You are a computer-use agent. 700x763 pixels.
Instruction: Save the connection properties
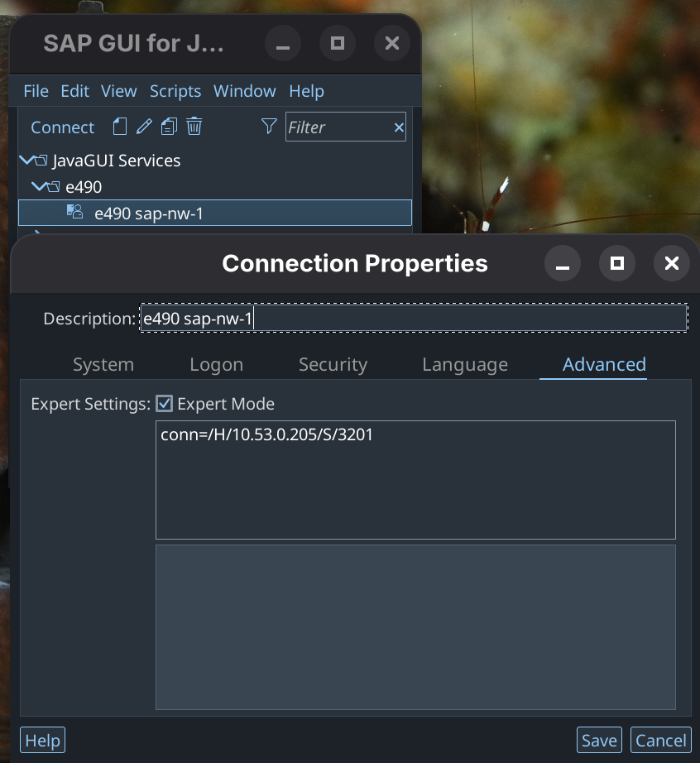[x=599, y=740]
